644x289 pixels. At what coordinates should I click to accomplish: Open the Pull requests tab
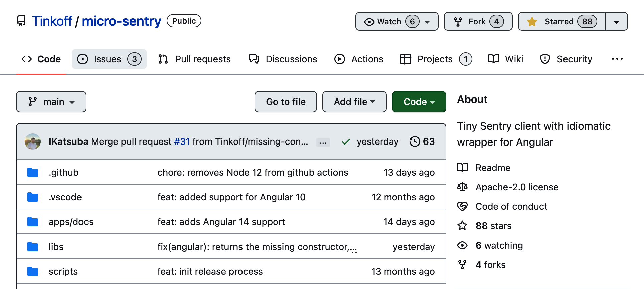tap(194, 59)
